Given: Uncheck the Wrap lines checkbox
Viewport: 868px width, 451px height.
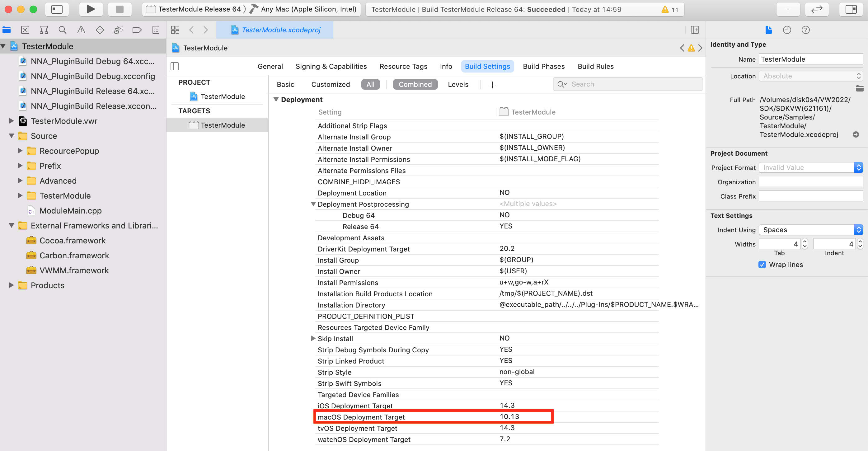Looking at the screenshot, I should click(x=762, y=265).
